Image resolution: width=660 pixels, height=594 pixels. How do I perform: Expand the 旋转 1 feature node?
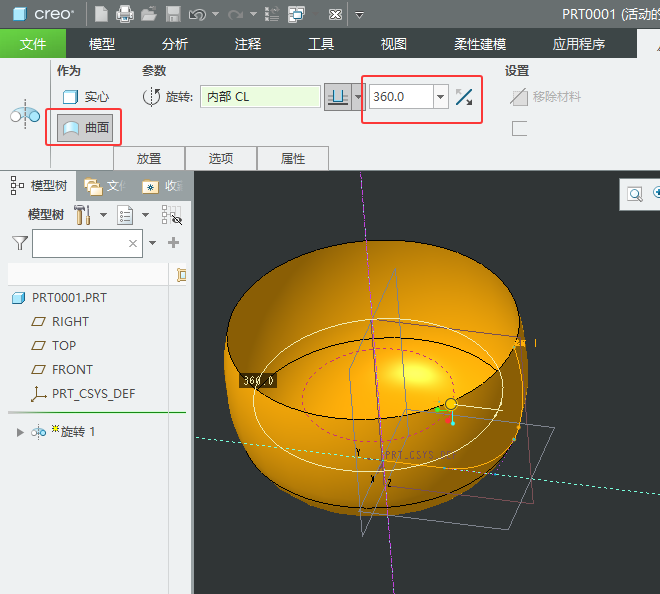click(x=18, y=432)
